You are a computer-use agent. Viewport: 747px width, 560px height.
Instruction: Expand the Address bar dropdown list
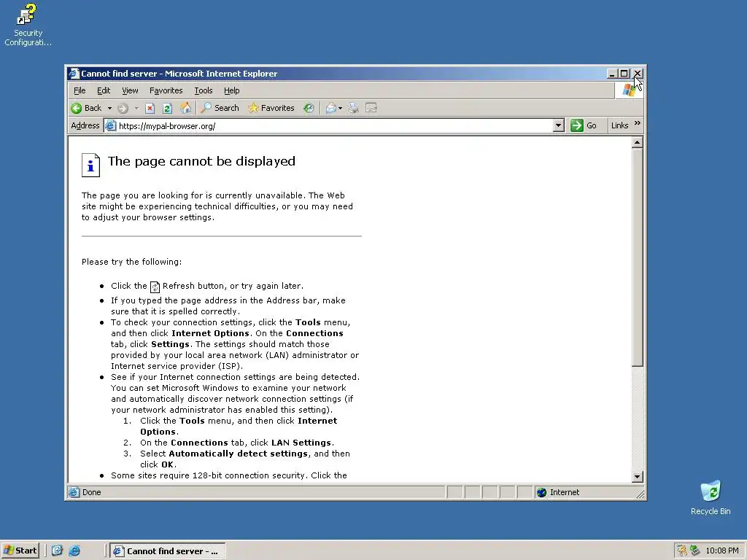(559, 125)
